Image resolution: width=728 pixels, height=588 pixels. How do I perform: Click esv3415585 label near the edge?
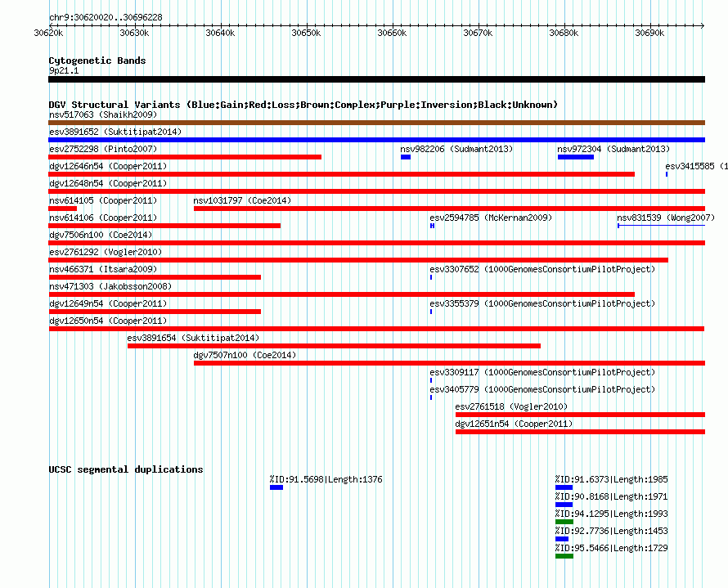(x=696, y=166)
